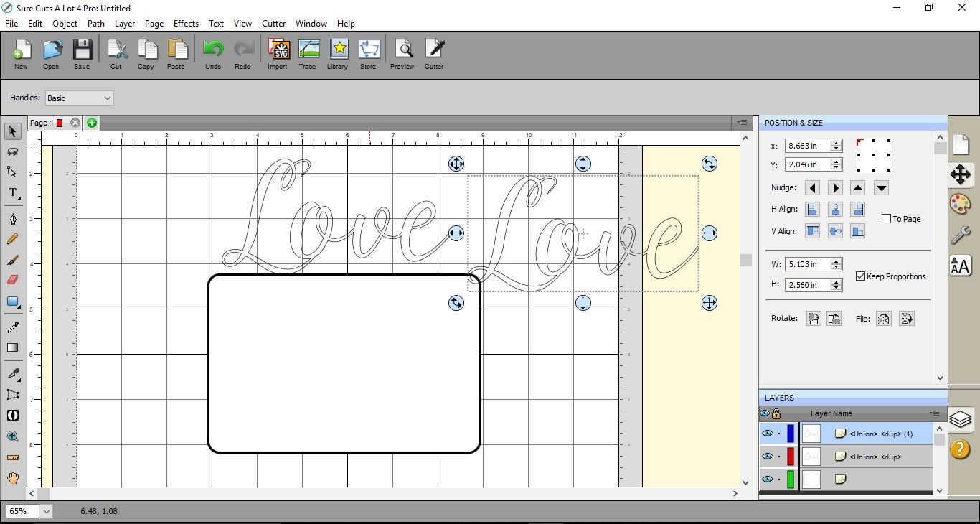Toggle lock for all layers in header
Image resolution: width=980 pixels, height=524 pixels.
pyautogui.click(x=776, y=413)
